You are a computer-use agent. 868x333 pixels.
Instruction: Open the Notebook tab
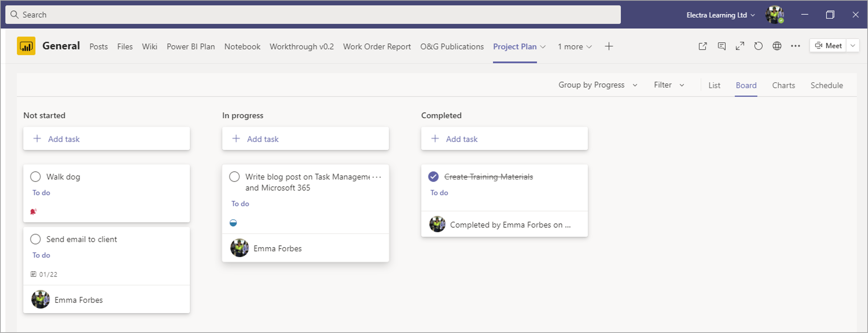[x=242, y=46]
